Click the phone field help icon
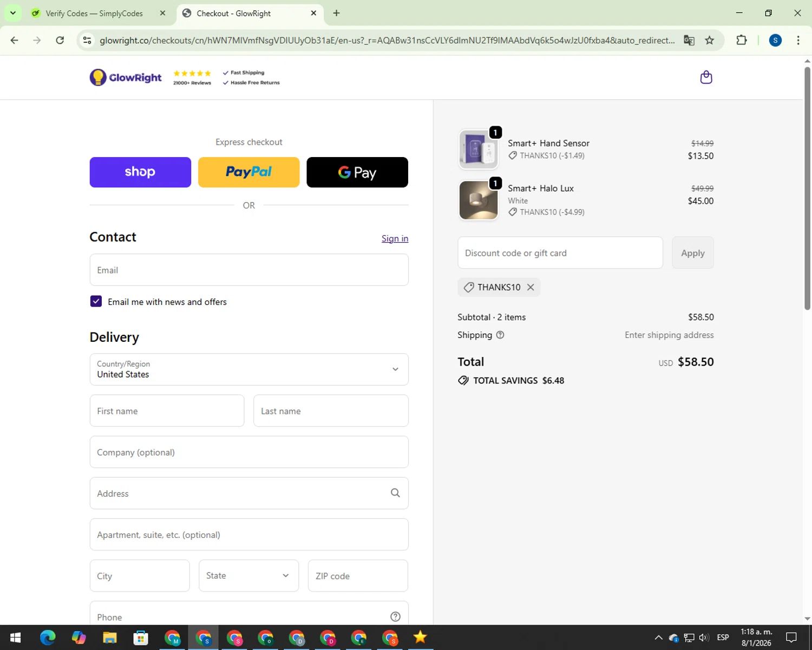 coord(395,616)
